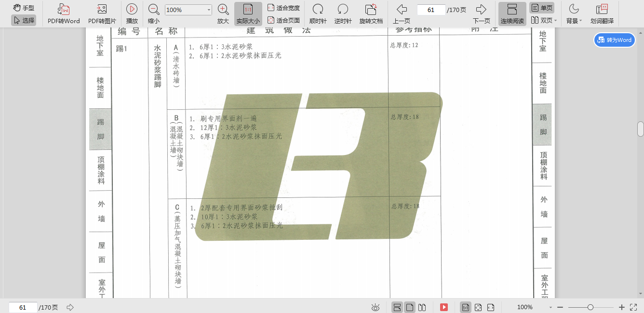Click text '2厚配套专用界面砂浆批刮'

pos(241,208)
